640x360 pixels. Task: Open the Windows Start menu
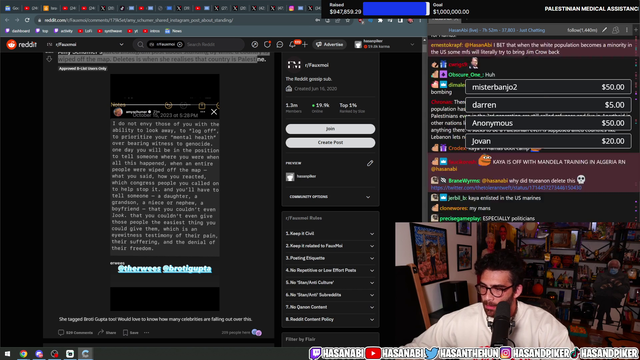7,354
